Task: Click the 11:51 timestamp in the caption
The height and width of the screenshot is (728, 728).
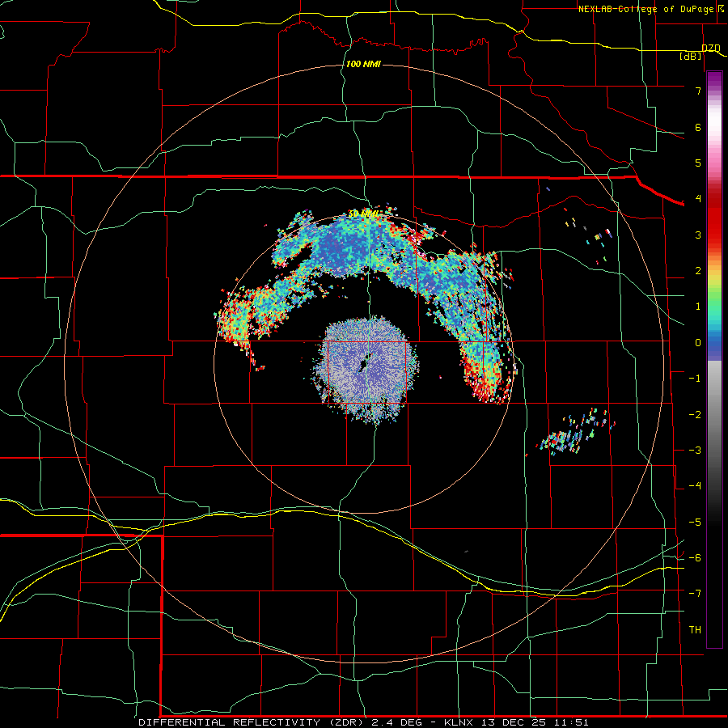Action: coord(571,722)
